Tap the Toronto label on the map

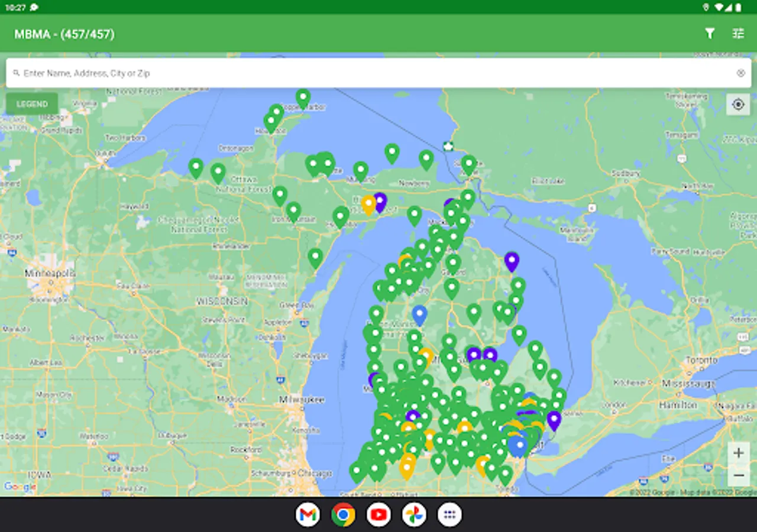[703, 360]
